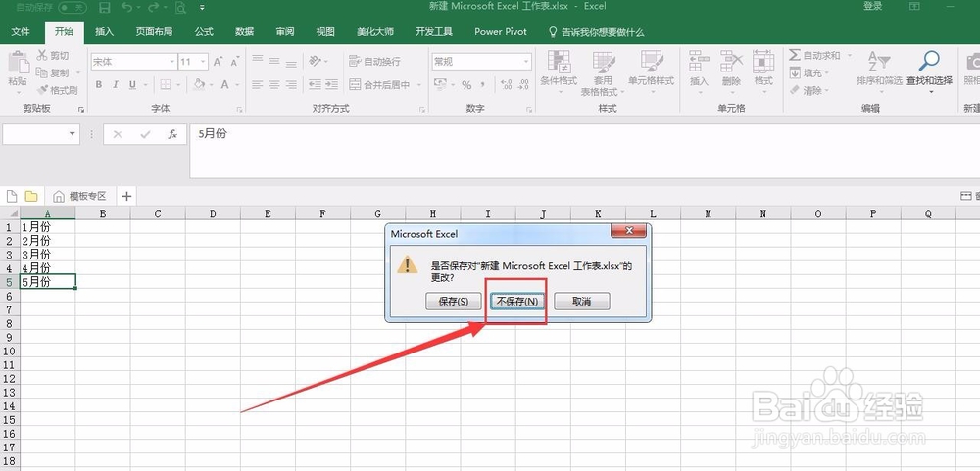Switch to the Data (数据) tab
Image resolution: width=980 pixels, height=471 pixels.
click(x=244, y=32)
